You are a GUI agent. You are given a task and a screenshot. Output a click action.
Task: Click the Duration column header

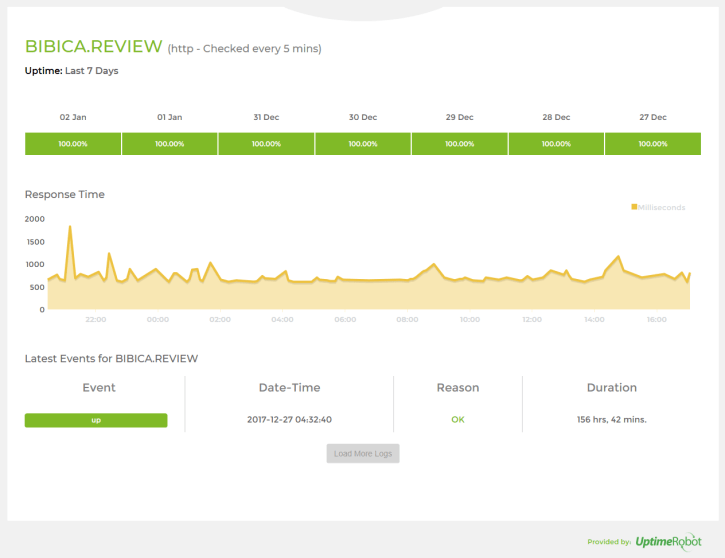[611, 387]
